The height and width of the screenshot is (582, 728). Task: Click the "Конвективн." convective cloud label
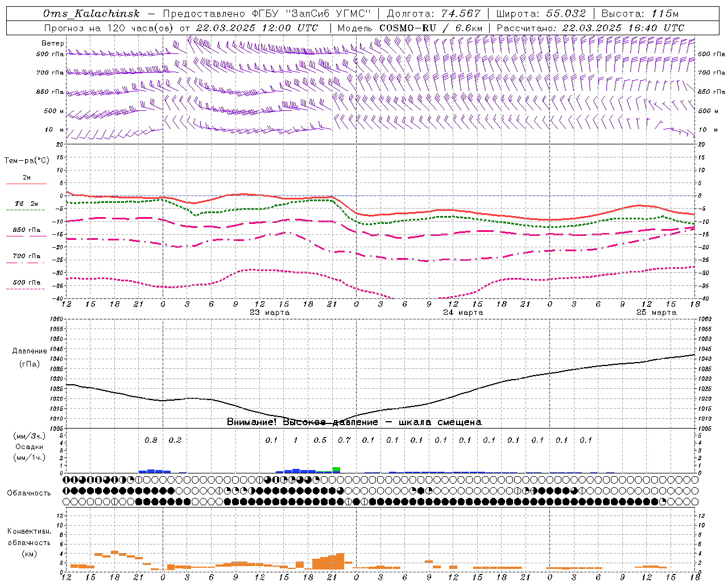(30, 531)
